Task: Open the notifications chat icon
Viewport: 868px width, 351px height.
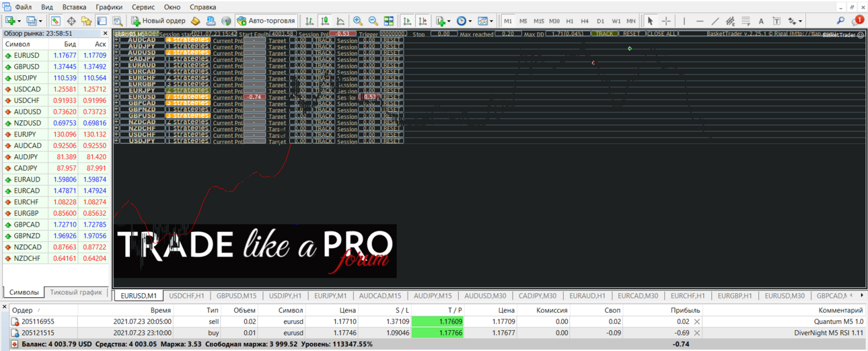Action: [857, 21]
